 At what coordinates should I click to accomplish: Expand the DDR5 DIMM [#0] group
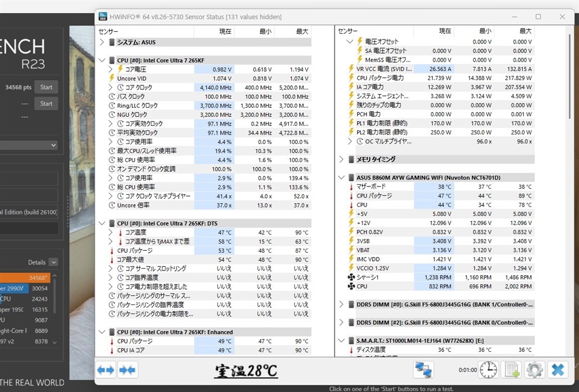tap(341, 304)
